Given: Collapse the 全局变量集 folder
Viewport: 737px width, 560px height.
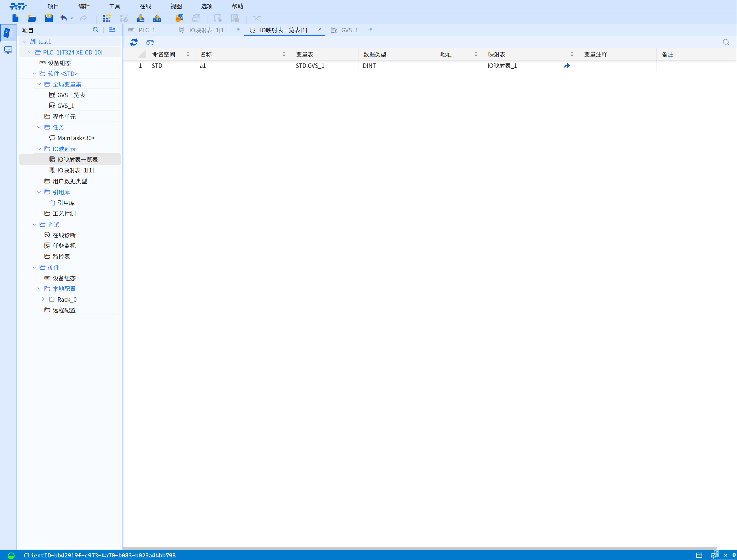Looking at the screenshot, I should [x=39, y=84].
